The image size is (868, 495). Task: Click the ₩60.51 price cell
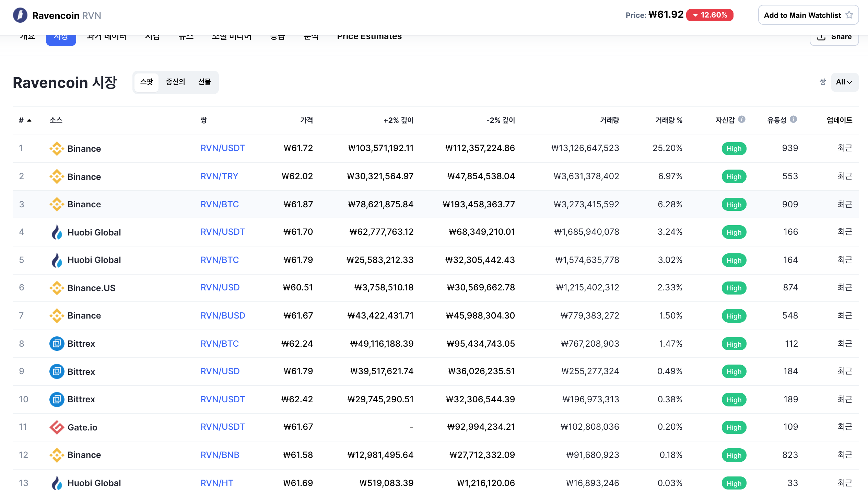pos(298,287)
